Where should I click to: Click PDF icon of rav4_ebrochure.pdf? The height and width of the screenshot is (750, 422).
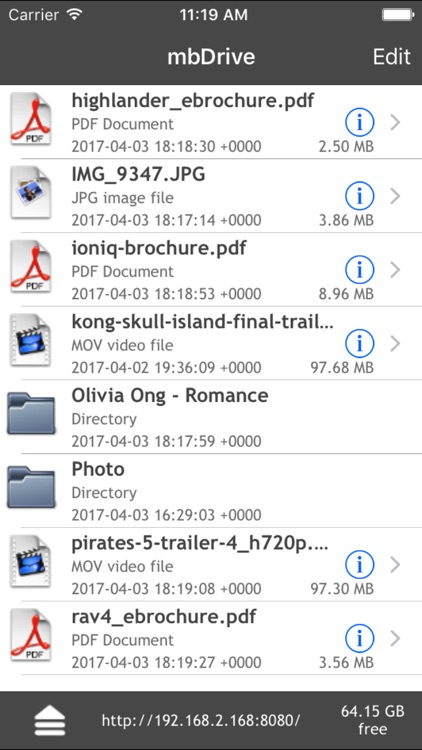point(31,635)
